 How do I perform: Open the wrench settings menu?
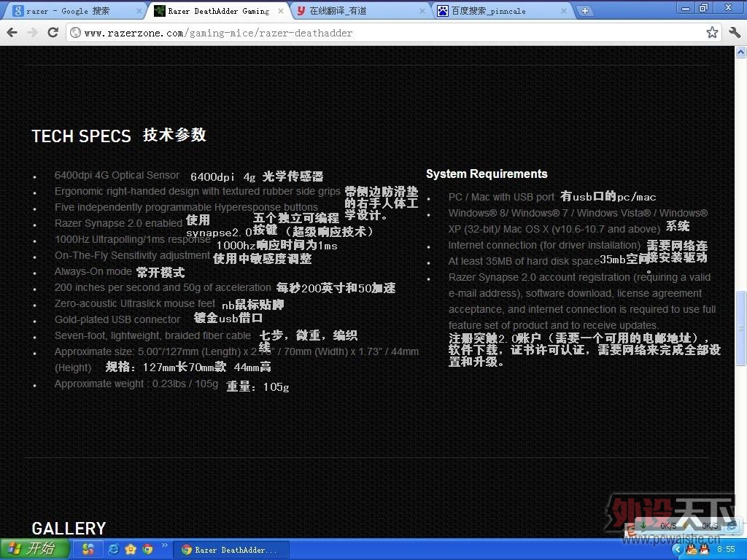(734, 32)
